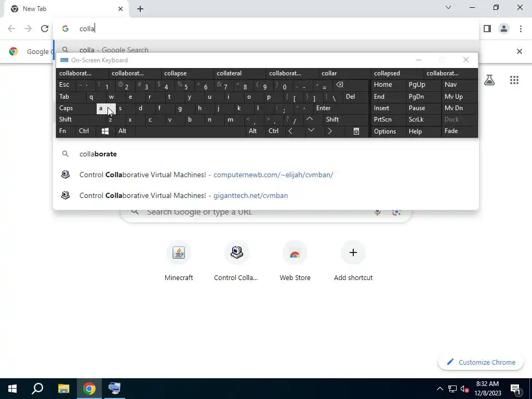Viewport: 532px width, 399px height.
Task: Open the Minecraft shortcut tile
Action: point(179,261)
